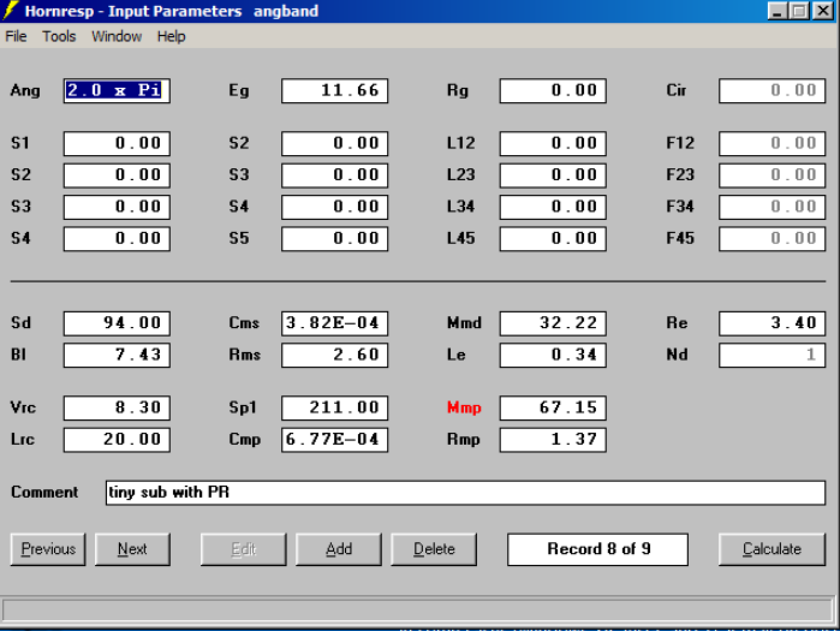This screenshot has width=840, height=631.
Task: Close the Hornresp window
Action: tap(823, 11)
